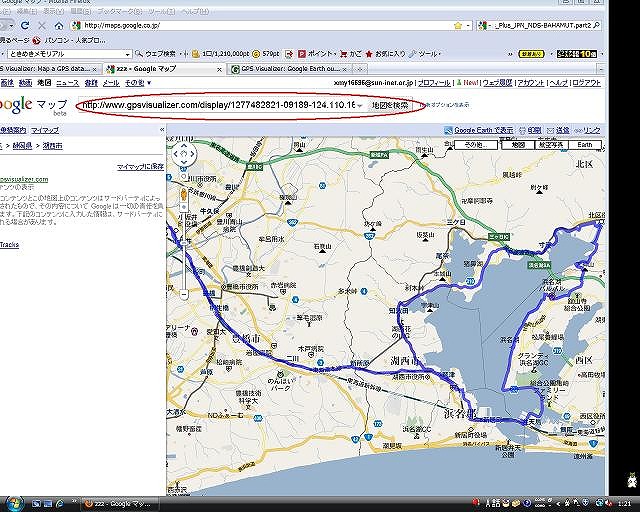The image size is (640, 512).
Task: Open the ニュース link in Google top bar
Action: (67, 83)
